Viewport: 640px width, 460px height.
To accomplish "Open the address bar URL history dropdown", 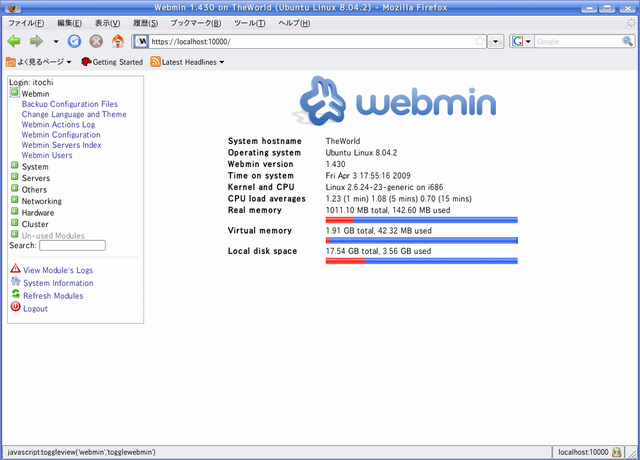I will (x=496, y=42).
